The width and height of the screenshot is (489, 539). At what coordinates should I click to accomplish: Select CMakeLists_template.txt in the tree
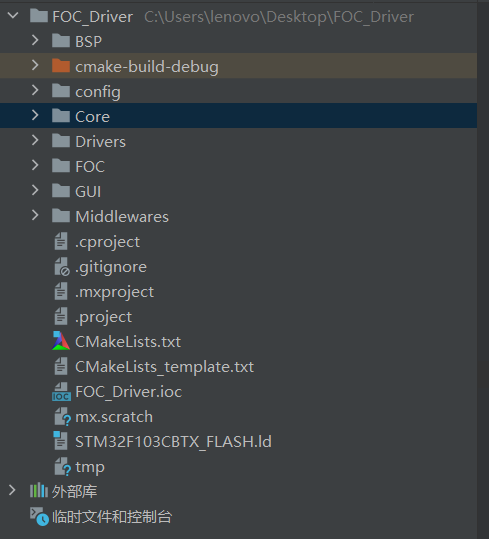[238, 367]
